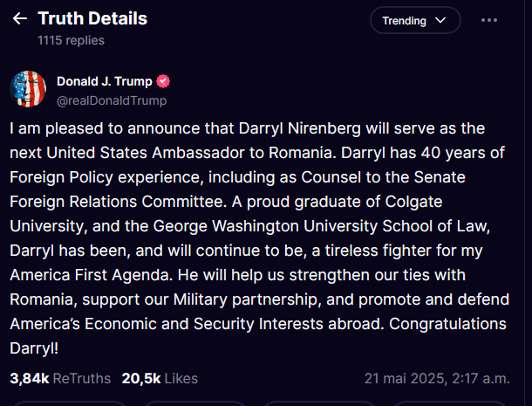532x406 pixels.
Task: Open the three-dots more options menu
Action: point(489,20)
